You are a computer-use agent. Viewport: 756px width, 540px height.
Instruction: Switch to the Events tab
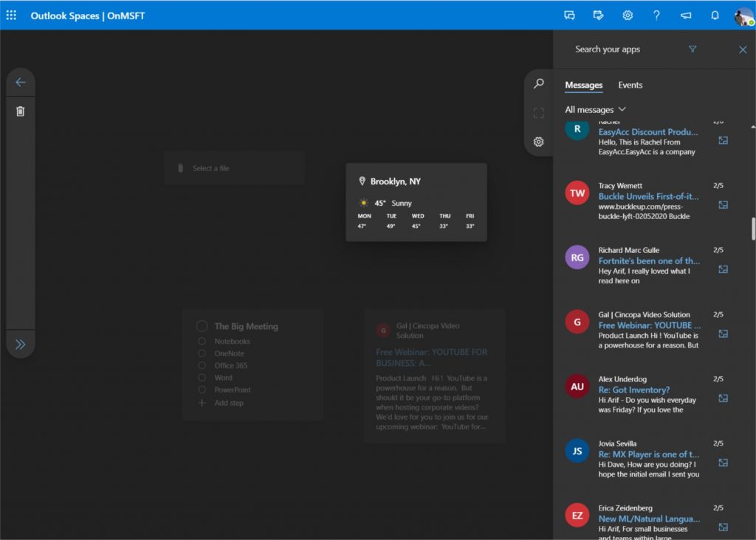[x=630, y=86]
